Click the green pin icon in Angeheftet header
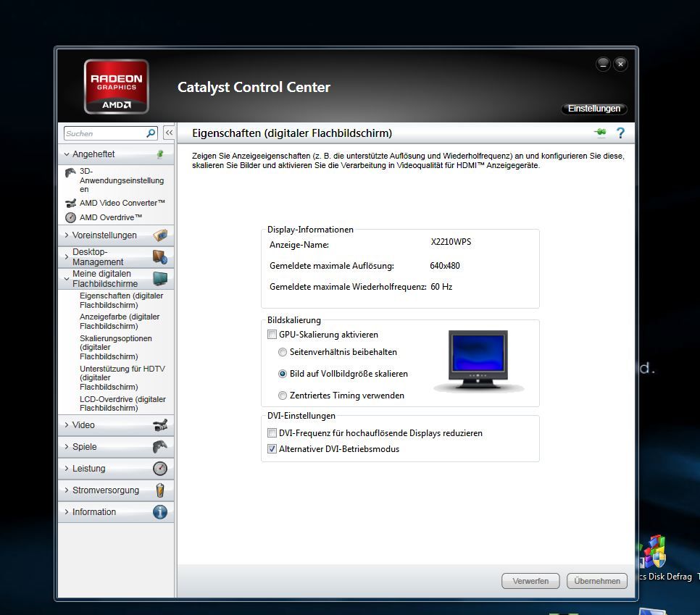 [160, 154]
